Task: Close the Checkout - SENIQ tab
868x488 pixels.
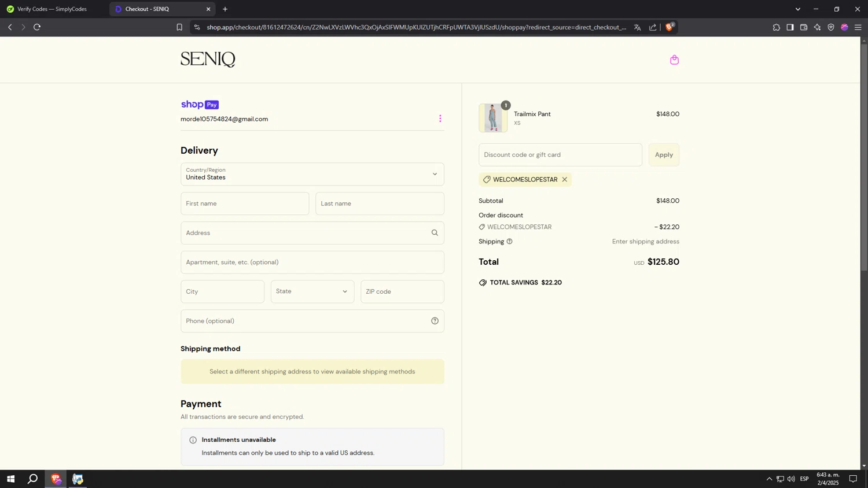Action: click(x=208, y=9)
